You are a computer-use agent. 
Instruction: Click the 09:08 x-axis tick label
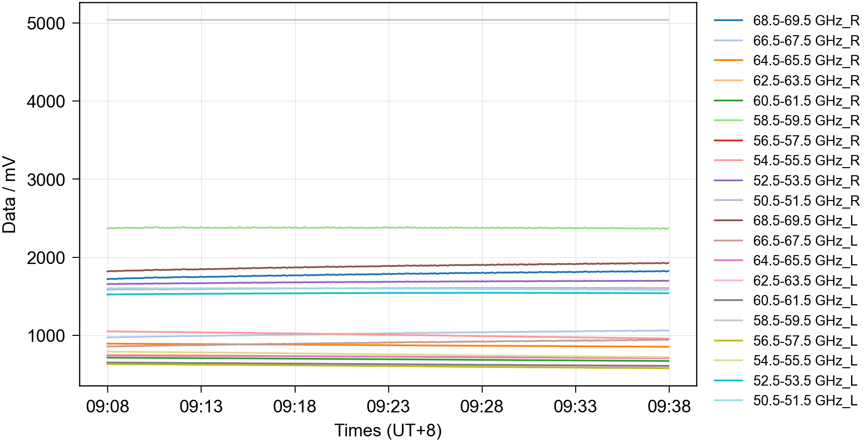pos(107,406)
